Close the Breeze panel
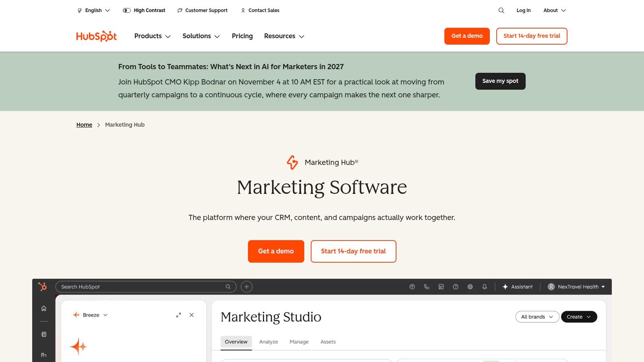This screenshot has width=644, height=362. point(192,315)
